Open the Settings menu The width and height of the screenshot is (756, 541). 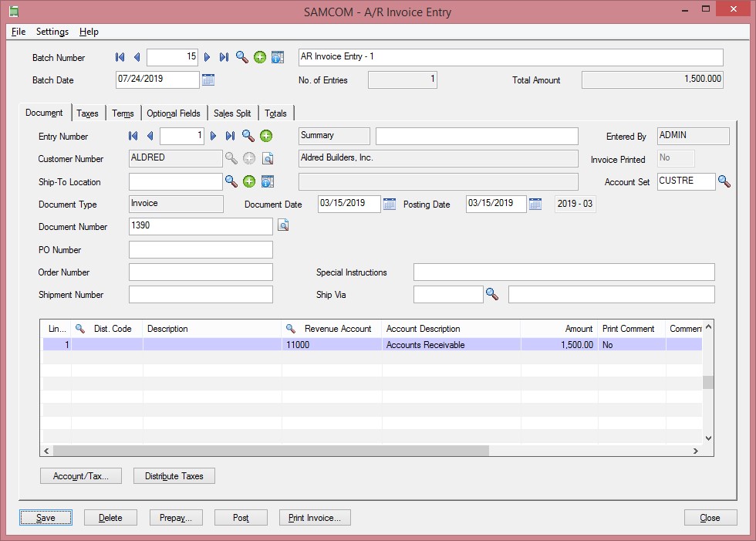(x=52, y=32)
